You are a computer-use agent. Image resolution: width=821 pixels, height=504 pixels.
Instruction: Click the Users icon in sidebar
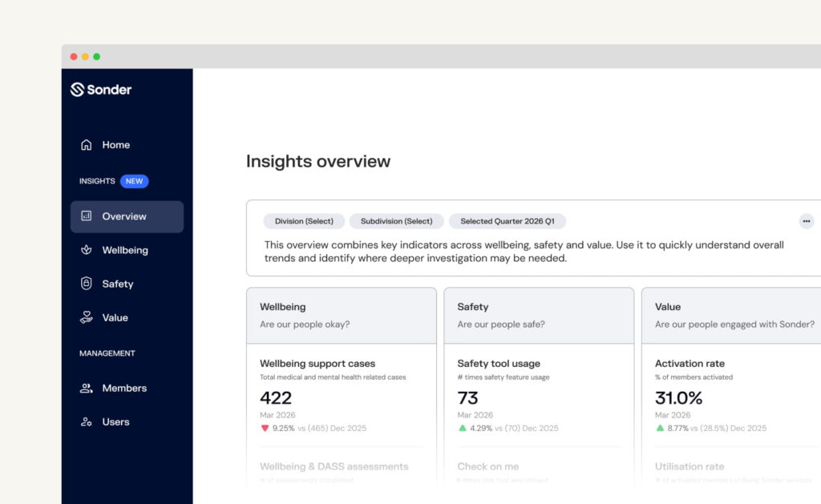87,421
